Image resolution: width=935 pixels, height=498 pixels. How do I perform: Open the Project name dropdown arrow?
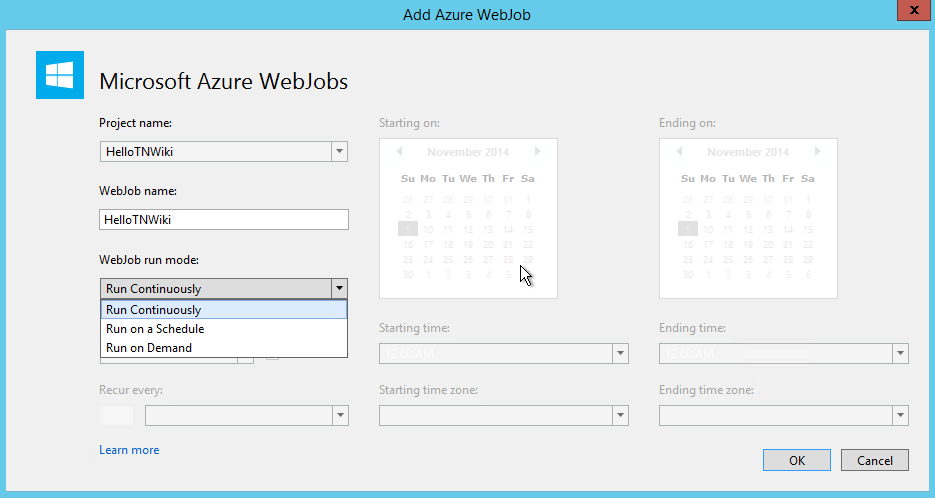coord(339,151)
